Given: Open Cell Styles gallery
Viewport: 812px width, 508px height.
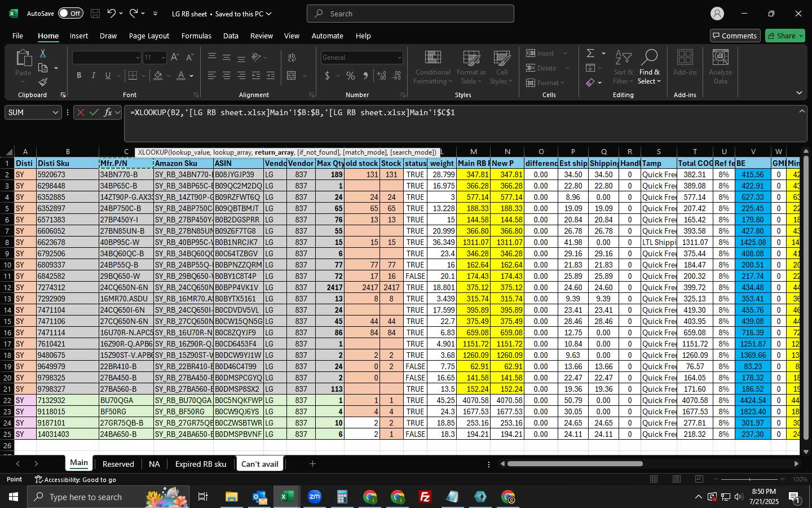Looking at the screenshot, I should click(501, 67).
